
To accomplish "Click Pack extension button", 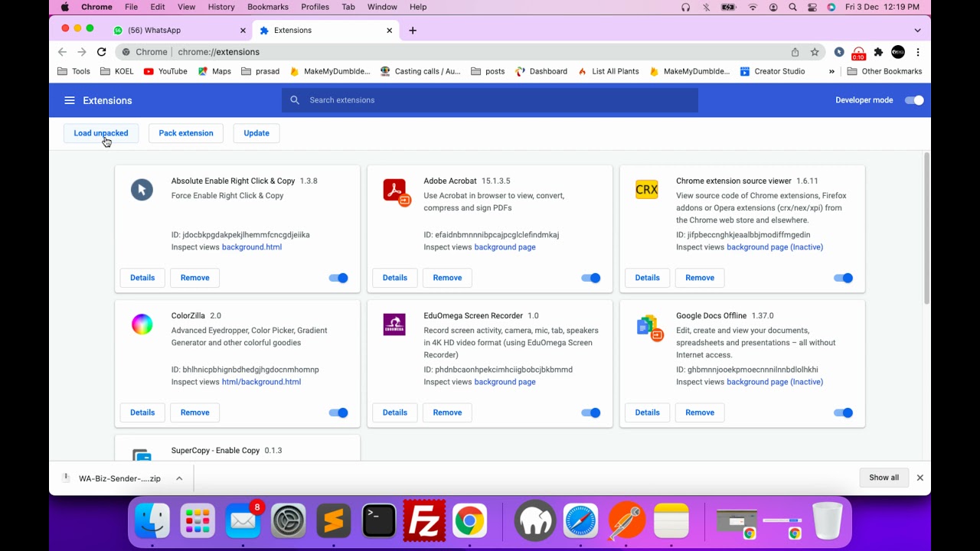I will pyautogui.click(x=186, y=133).
